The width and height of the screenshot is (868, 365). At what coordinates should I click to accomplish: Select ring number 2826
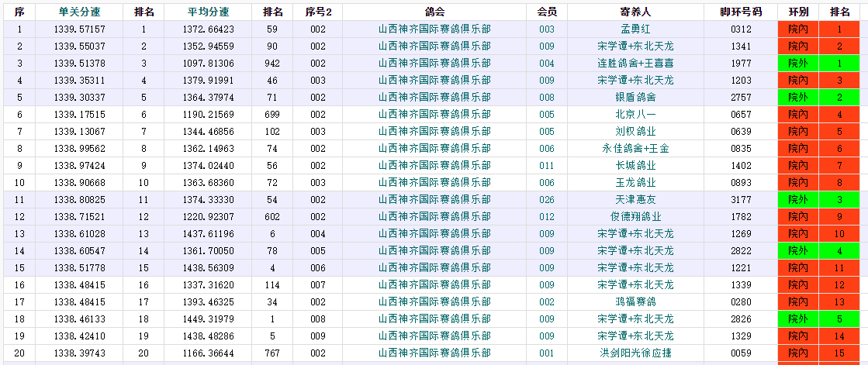(x=741, y=319)
